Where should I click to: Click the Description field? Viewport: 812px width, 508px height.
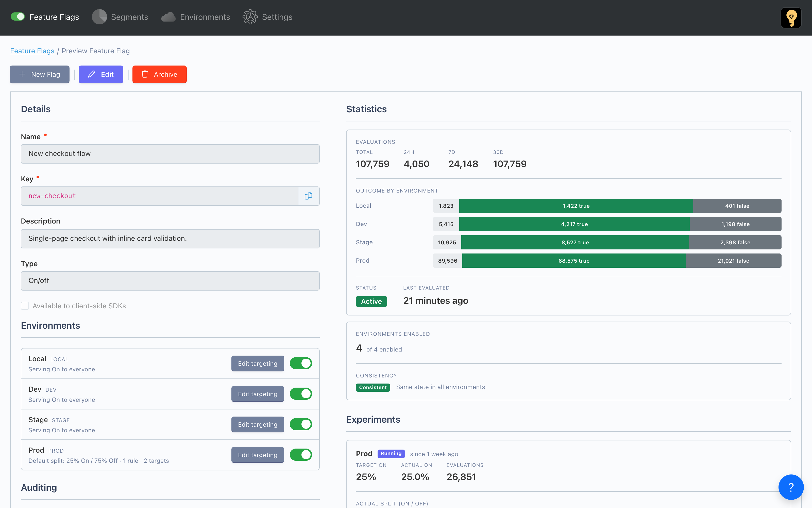coord(170,239)
